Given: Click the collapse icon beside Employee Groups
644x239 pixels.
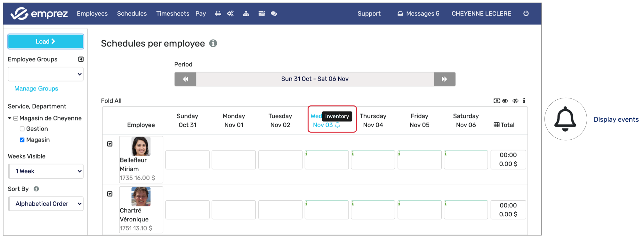Looking at the screenshot, I should pyautogui.click(x=81, y=59).
